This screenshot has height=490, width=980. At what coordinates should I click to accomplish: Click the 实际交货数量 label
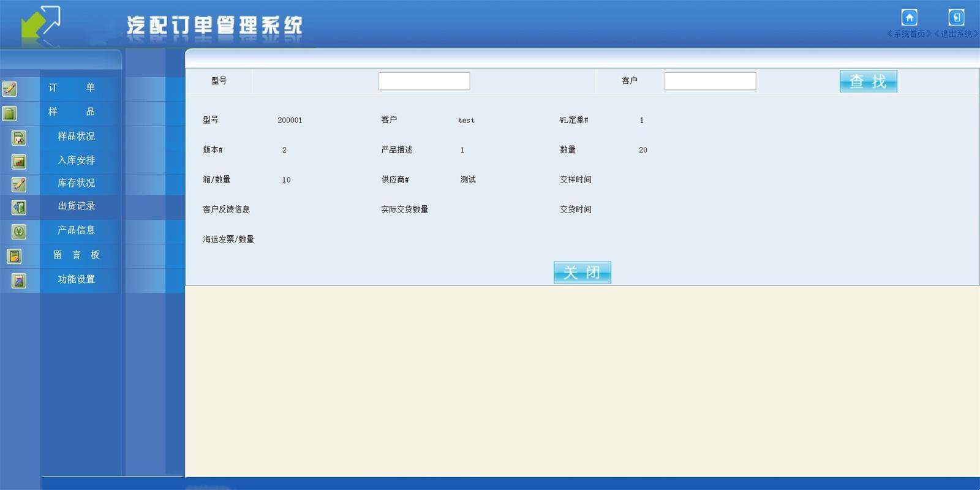click(404, 209)
